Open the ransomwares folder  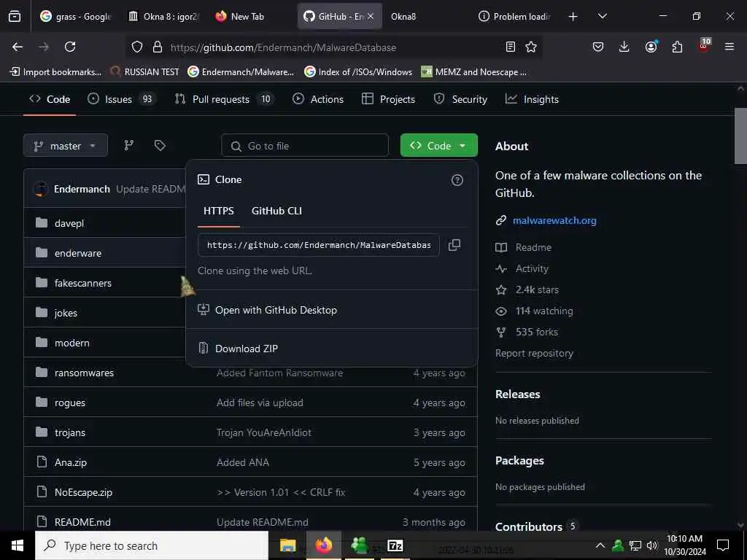pos(84,373)
